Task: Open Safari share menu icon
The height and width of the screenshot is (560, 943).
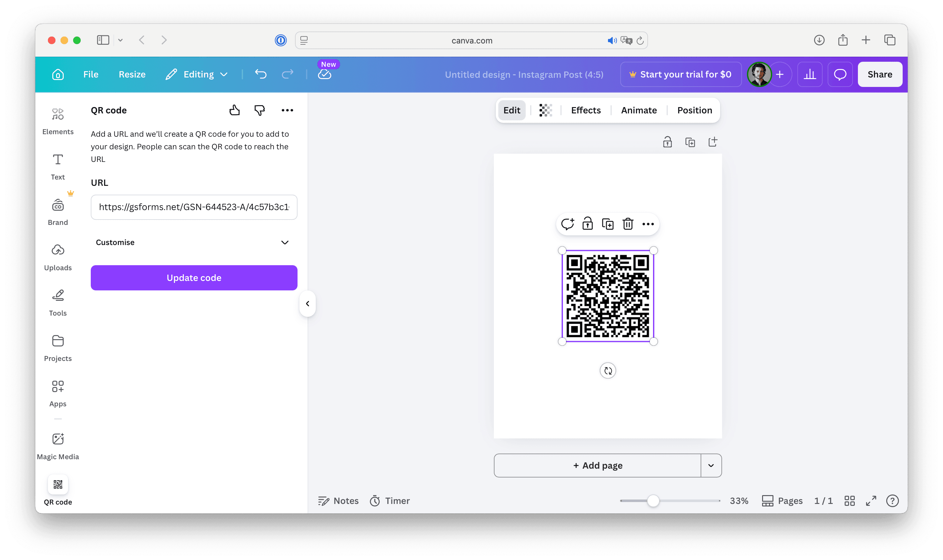Action: [x=842, y=40]
